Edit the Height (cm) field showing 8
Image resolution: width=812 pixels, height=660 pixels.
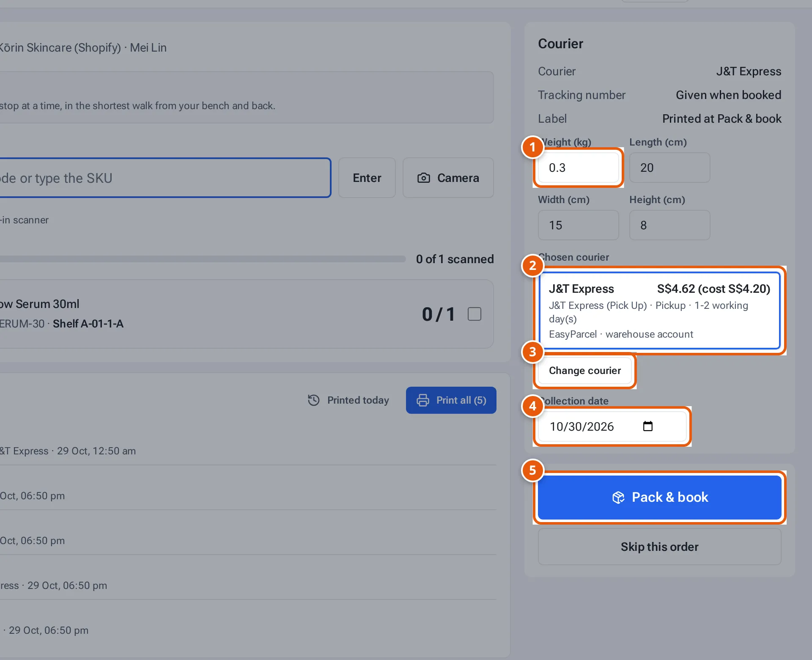point(669,225)
